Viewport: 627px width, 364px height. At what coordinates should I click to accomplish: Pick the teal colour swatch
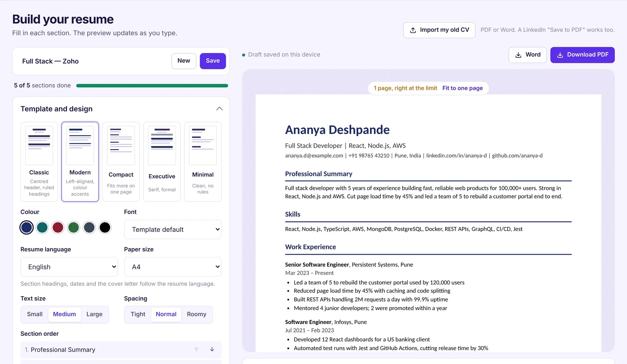(42, 228)
